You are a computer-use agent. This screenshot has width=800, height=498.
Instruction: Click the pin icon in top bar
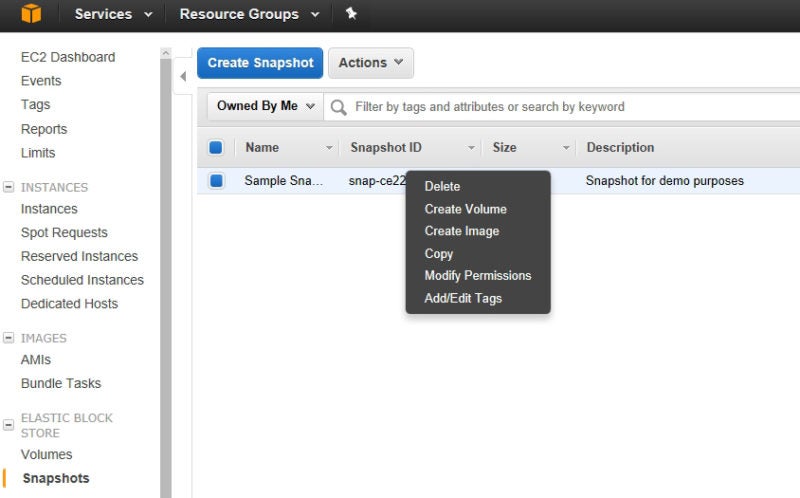(x=351, y=13)
